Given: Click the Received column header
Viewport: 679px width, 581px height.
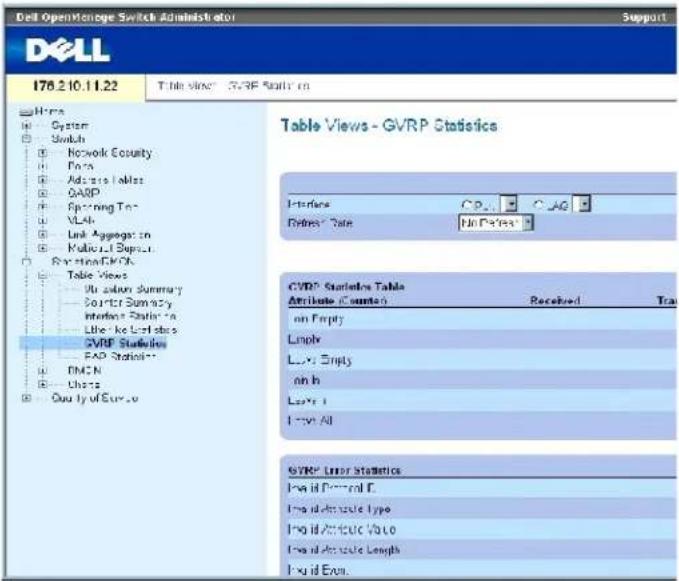Looking at the screenshot, I should (x=555, y=300).
